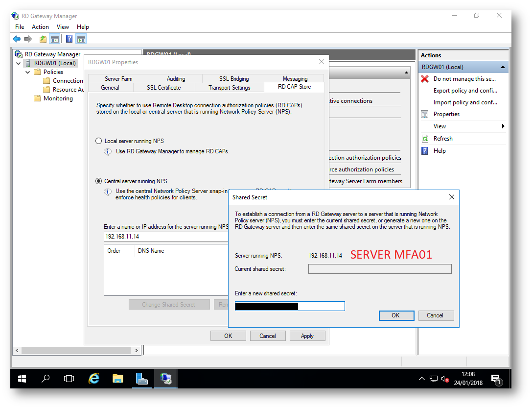Open File Explorer from taskbar

pyautogui.click(x=118, y=379)
